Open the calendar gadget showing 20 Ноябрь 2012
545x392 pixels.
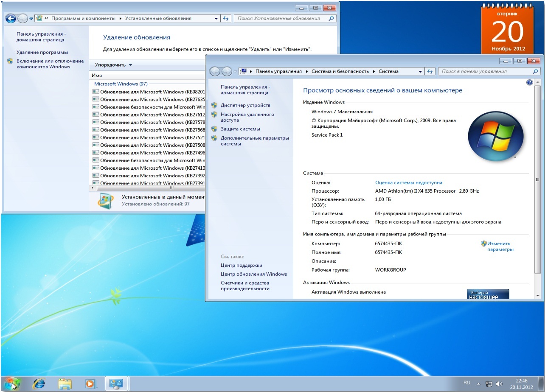pos(508,30)
